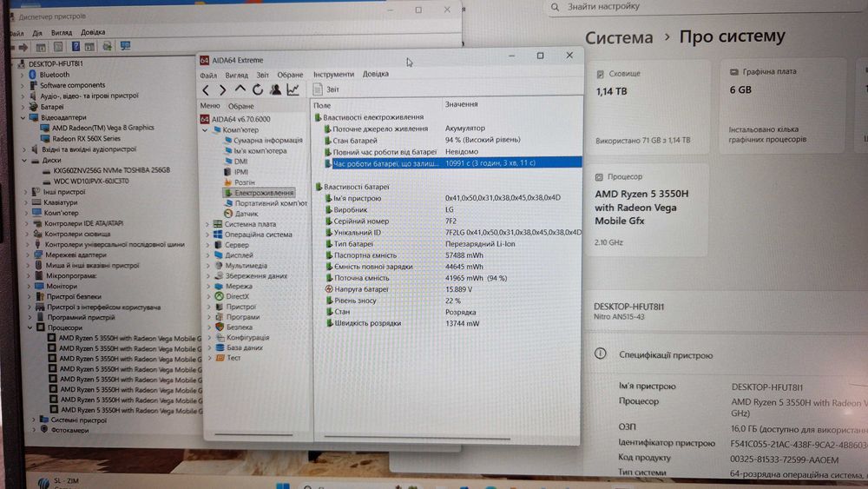Viewport: 868px width, 489px height.
Task: Click the AIDA64 Back arrow toolbar icon
Action: pyautogui.click(x=206, y=89)
